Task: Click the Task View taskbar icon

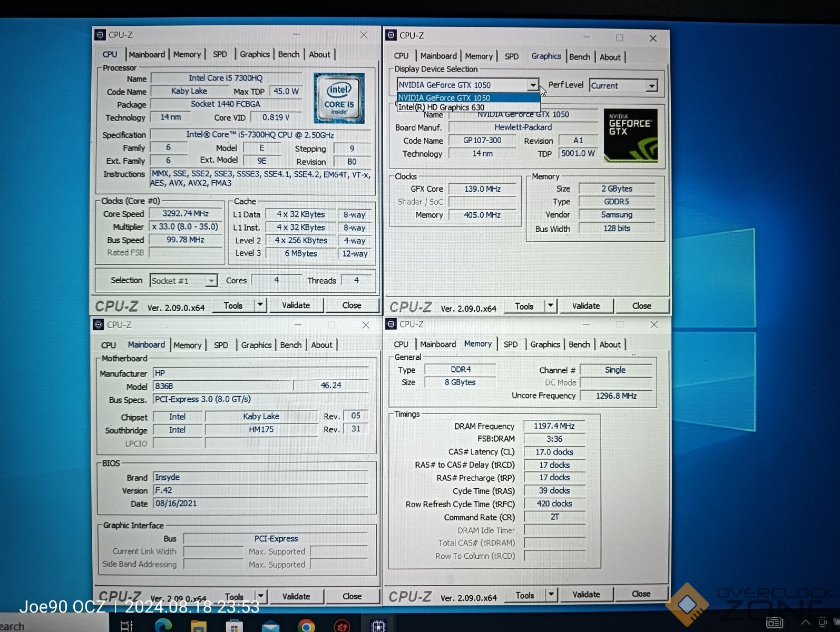Action: [126, 625]
